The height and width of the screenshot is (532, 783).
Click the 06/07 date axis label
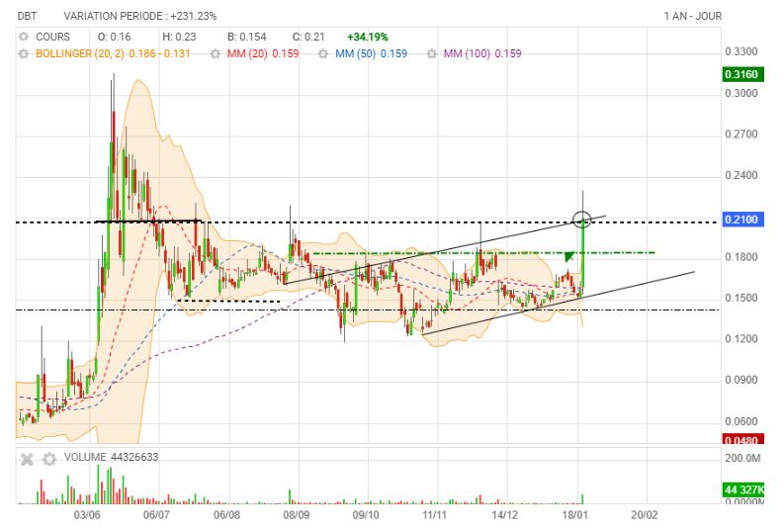(x=156, y=514)
